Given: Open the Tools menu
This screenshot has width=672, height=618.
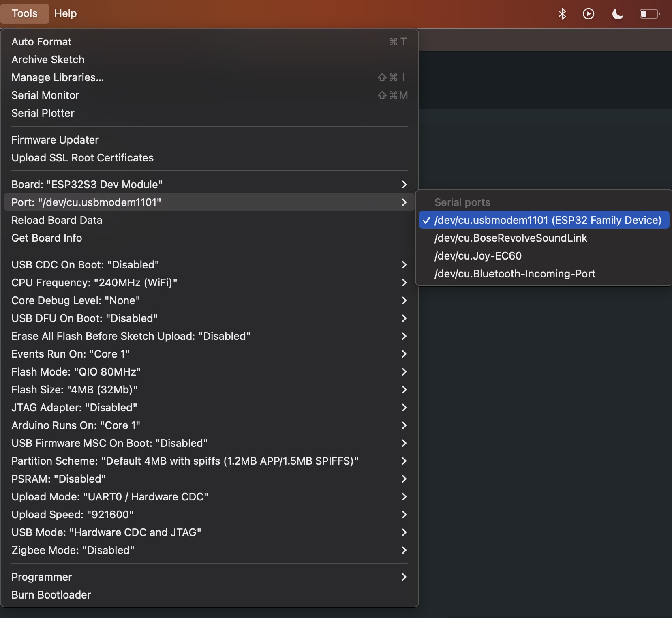Looking at the screenshot, I should tap(25, 13).
